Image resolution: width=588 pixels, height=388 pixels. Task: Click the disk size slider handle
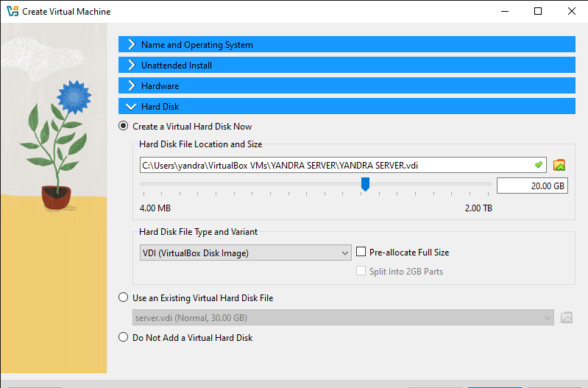[x=365, y=184]
